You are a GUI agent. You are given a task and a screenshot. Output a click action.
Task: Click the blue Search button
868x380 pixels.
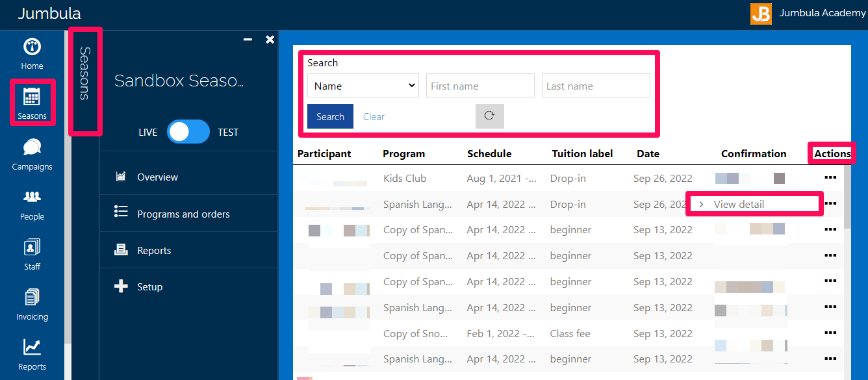pos(330,116)
